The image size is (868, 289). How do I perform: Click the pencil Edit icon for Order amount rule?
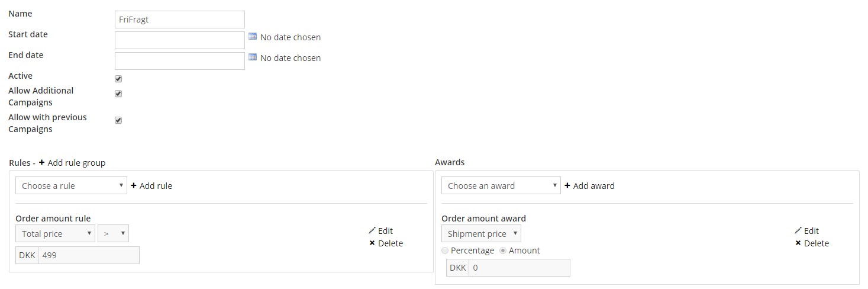pyautogui.click(x=372, y=230)
